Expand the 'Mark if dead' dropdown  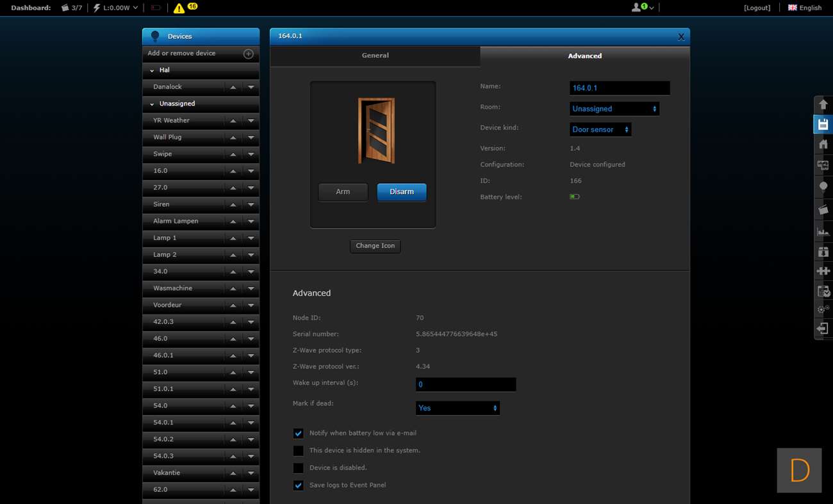tap(458, 408)
